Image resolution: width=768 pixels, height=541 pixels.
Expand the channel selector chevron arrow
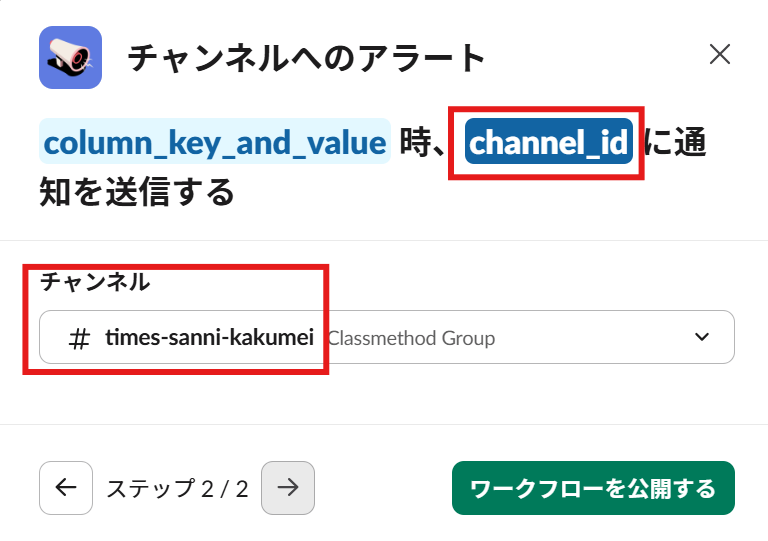pyautogui.click(x=702, y=337)
